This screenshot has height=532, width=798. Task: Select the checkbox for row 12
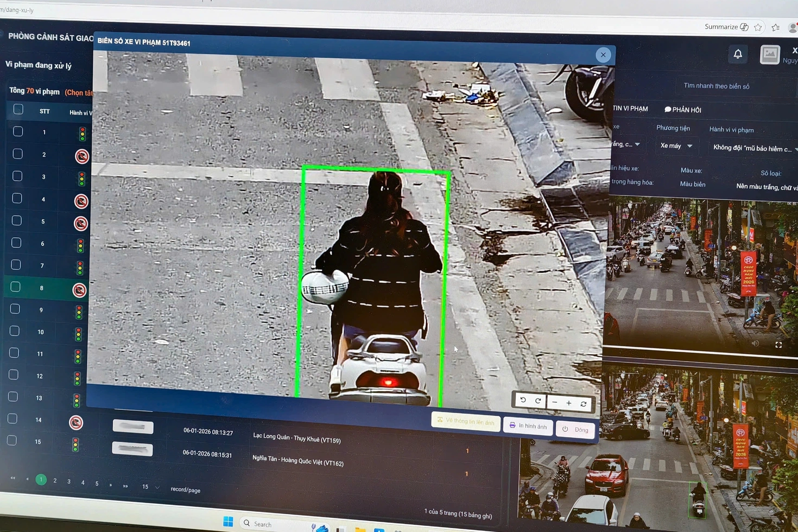point(14,375)
